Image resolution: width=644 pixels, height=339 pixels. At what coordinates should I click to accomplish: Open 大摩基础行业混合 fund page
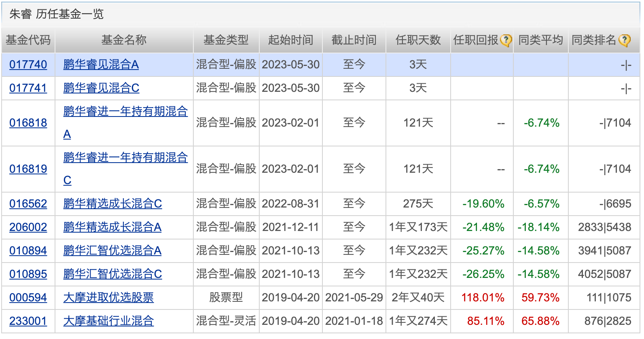[x=109, y=321]
